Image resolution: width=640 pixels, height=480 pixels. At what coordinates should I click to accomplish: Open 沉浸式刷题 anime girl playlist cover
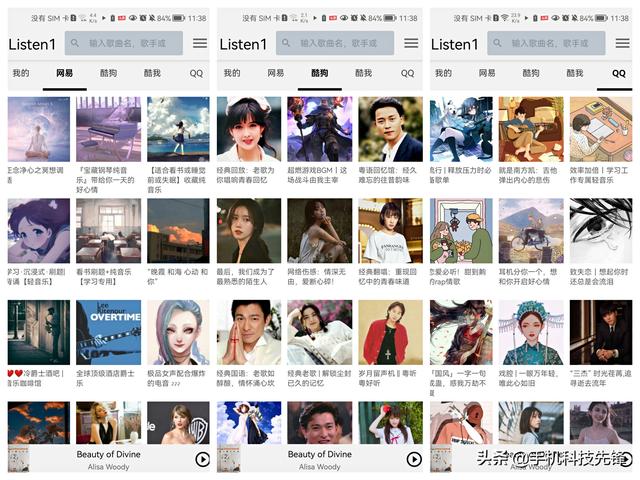[x=39, y=231]
